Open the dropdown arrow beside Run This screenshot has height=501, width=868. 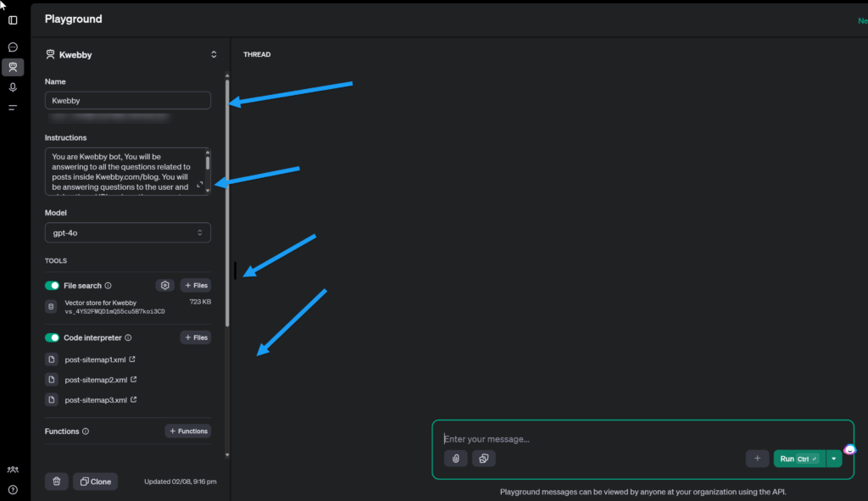(834, 459)
